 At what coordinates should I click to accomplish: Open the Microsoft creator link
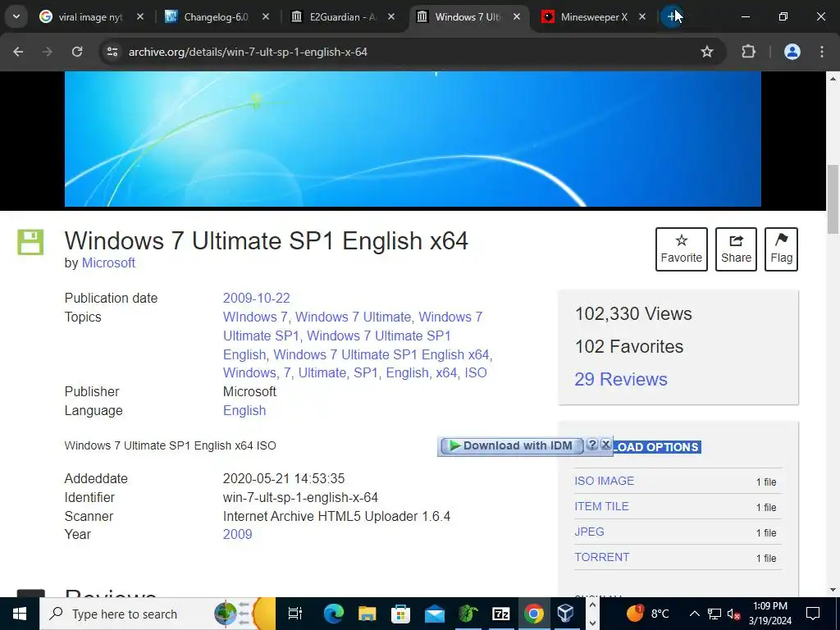(x=108, y=263)
